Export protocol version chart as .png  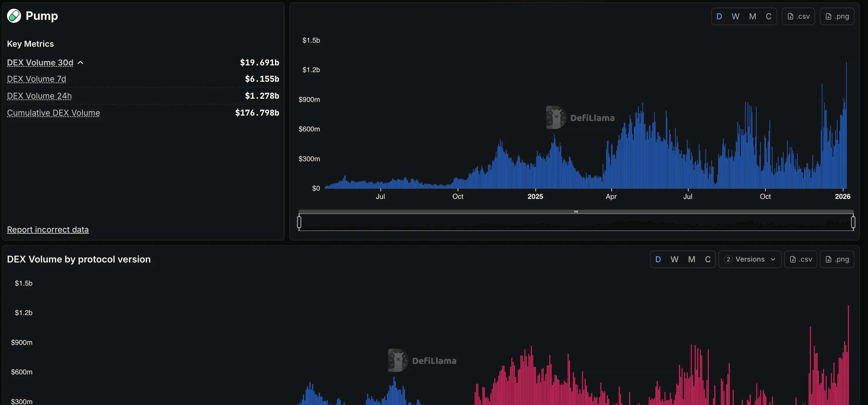[x=837, y=259]
